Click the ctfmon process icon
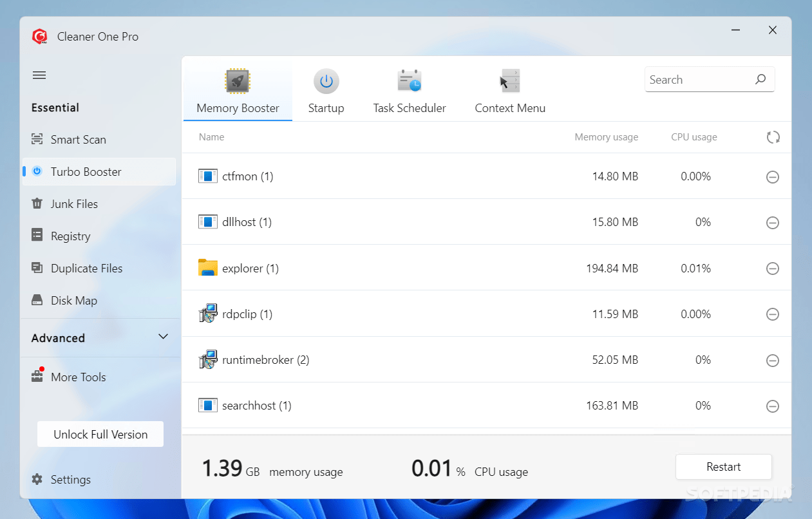 click(x=207, y=176)
